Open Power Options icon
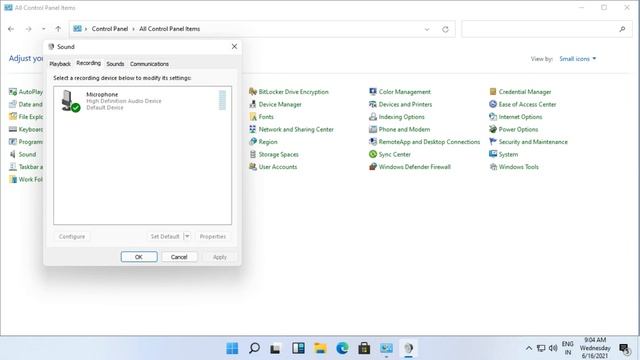 (x=493, y=129)
